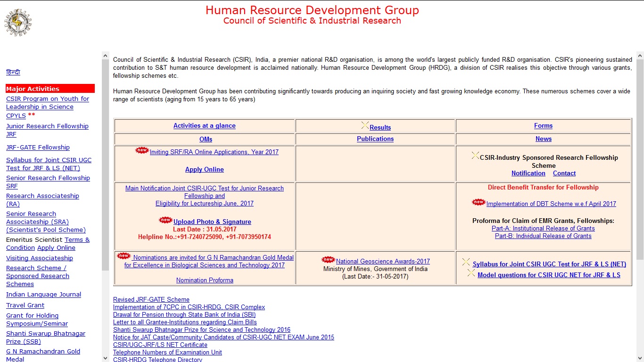Screen dimensions: 644x362
Task: Click the Apply Online link for SRF/RA
Action: point(205,170)
